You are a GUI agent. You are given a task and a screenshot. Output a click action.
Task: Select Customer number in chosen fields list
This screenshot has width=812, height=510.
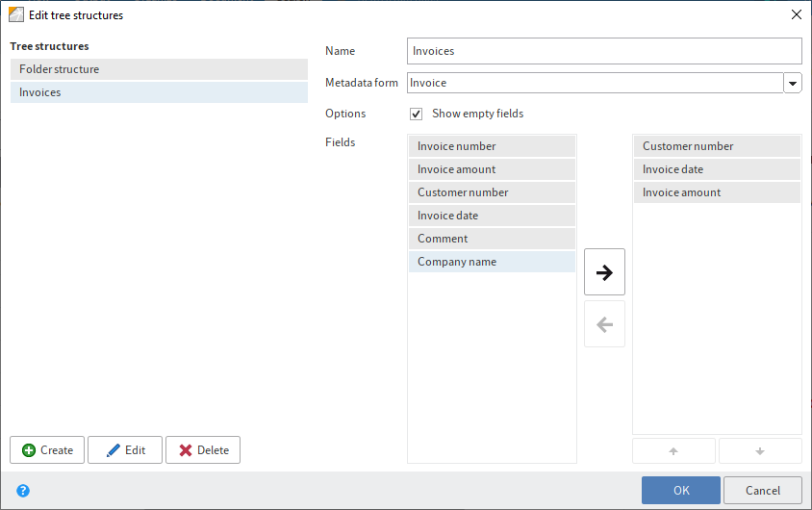717,146
